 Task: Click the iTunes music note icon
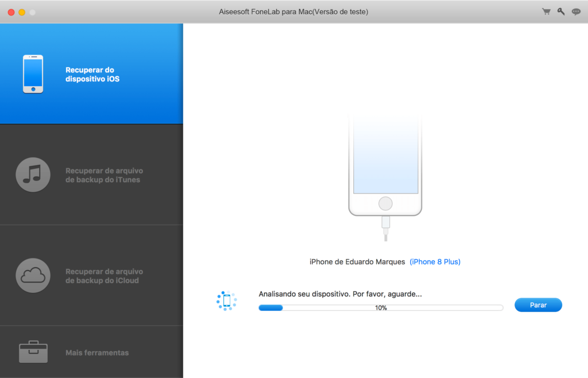[x=33, y=175]
